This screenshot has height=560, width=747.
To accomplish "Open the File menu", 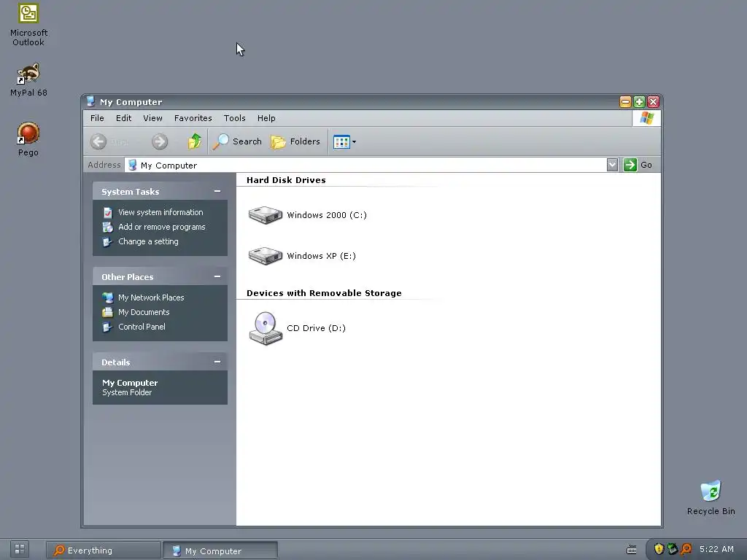I will [97, 118].
